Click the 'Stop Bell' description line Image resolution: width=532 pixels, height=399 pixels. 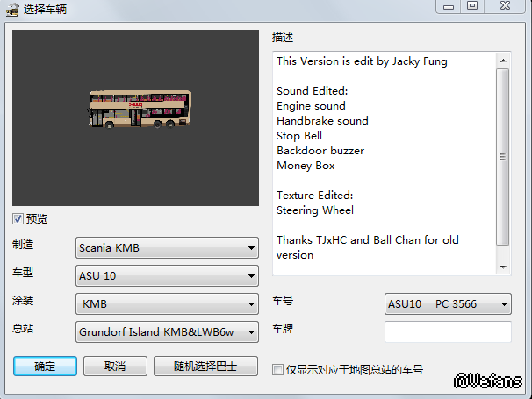click(x=299, y=136)
